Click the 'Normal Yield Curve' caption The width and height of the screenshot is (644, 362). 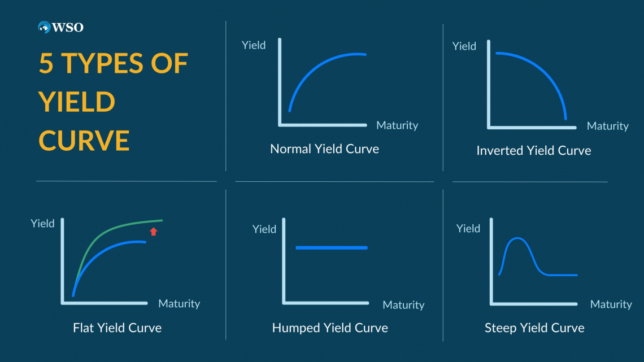pos(324,149)
